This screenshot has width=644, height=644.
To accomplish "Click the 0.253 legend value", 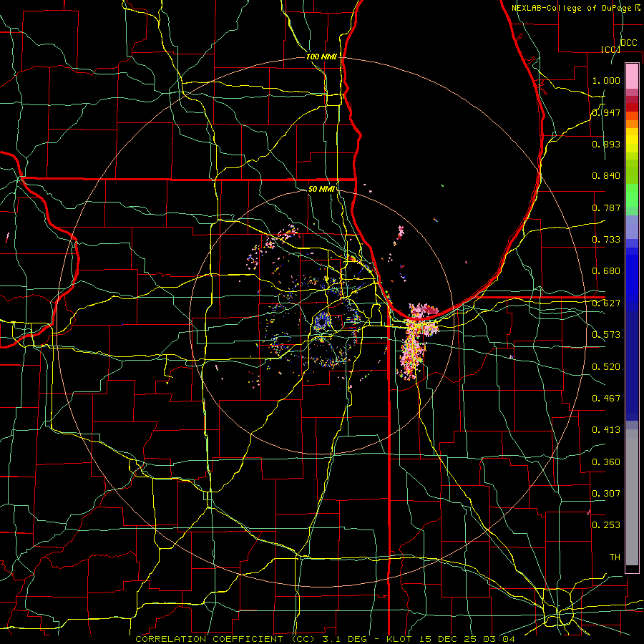I will pos(606,525).
